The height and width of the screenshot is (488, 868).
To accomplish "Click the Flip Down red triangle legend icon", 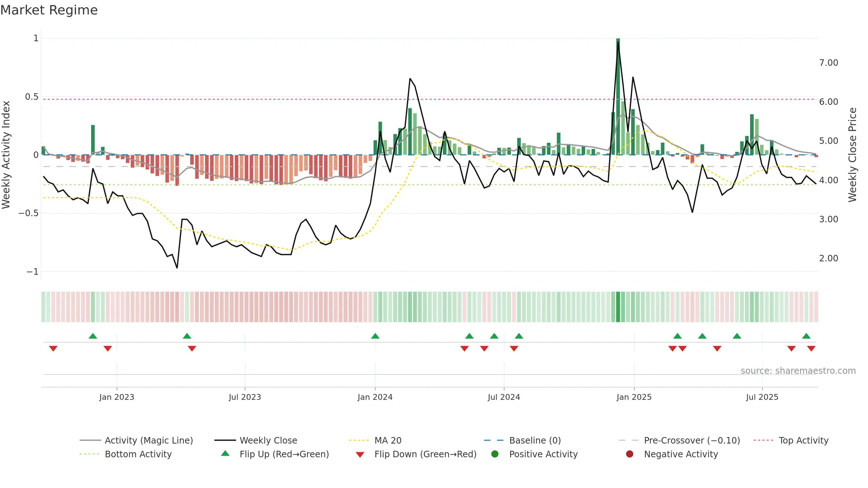I will [360, 454].
